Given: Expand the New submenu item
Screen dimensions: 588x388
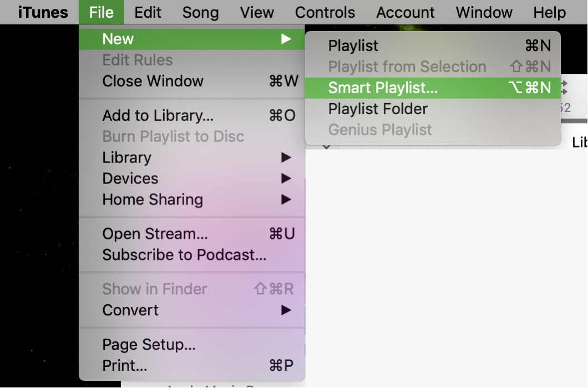Looking at the screenshot, I should click(x=191, y=39).
